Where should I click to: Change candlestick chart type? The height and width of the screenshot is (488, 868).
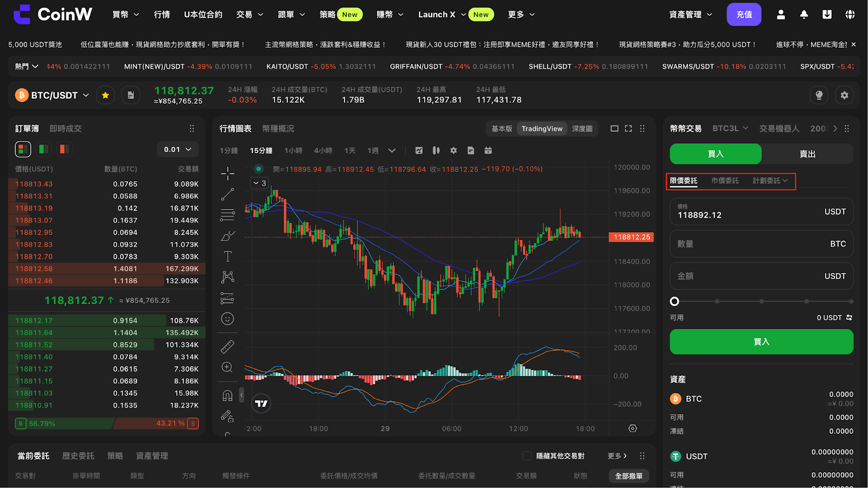point(436,150)
